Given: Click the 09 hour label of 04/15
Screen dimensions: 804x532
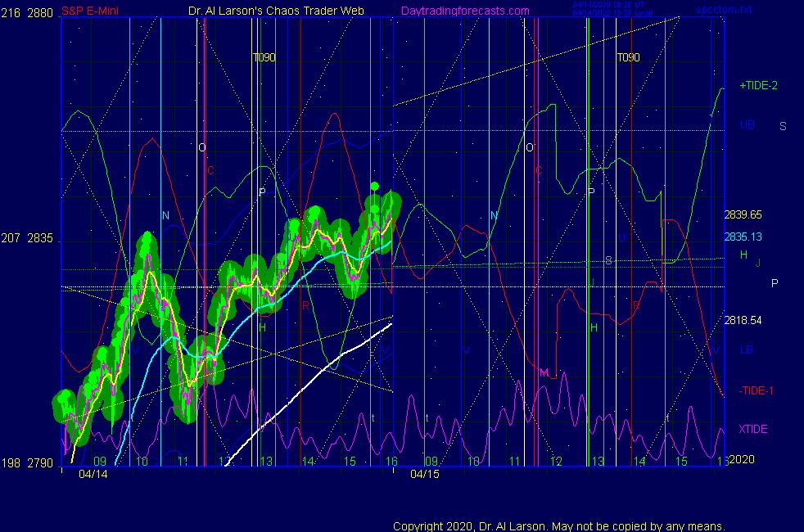Looking at the screenshot, I should pos(431,462).
